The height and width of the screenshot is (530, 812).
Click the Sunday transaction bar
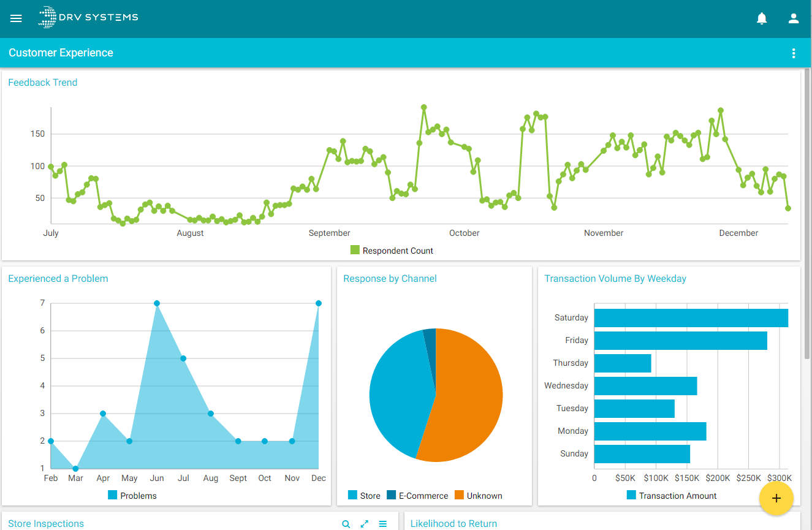coord(642,454)
